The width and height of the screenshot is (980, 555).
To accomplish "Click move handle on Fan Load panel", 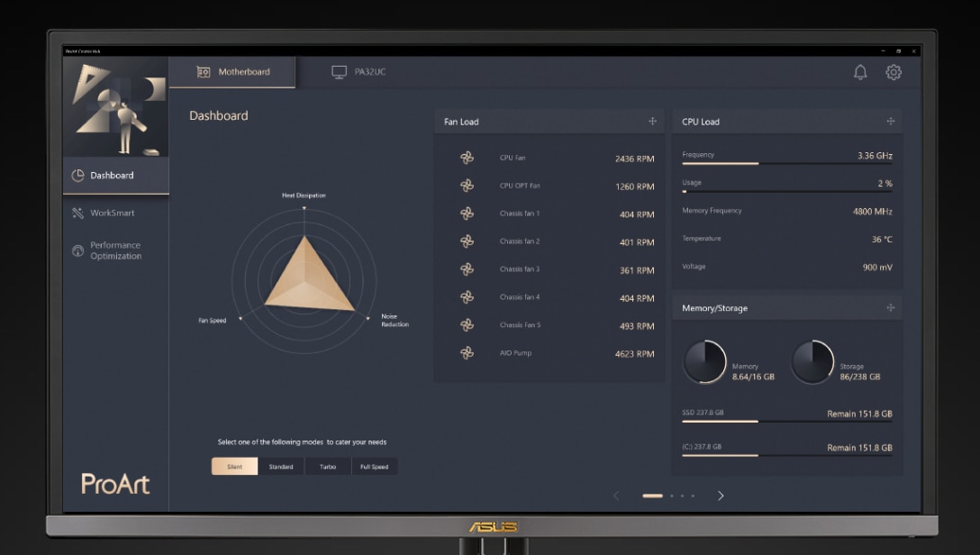I will pos(652,122).
